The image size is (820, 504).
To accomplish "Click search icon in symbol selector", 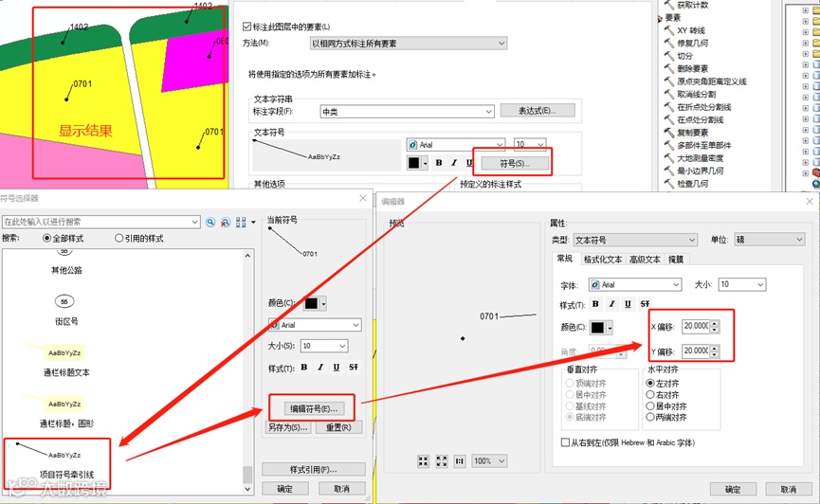I will point(210,223).
